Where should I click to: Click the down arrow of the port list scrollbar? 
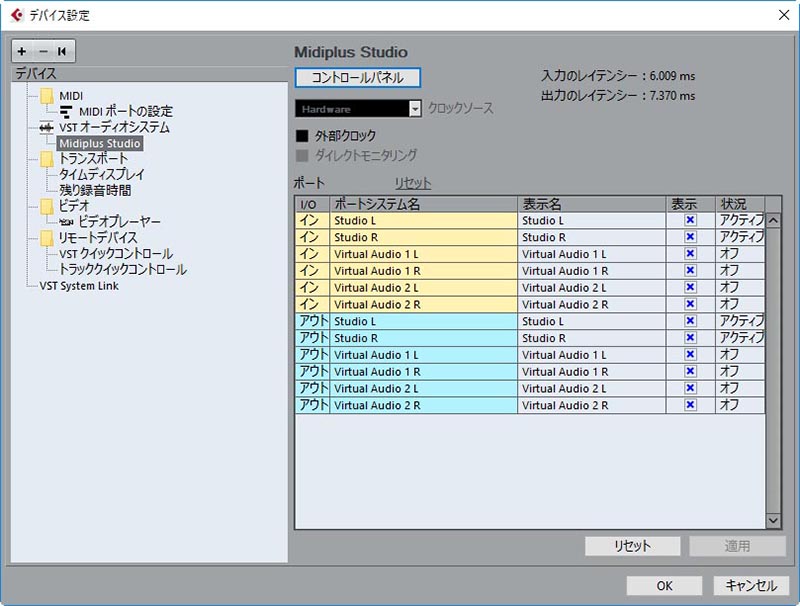tap(772, 519)
